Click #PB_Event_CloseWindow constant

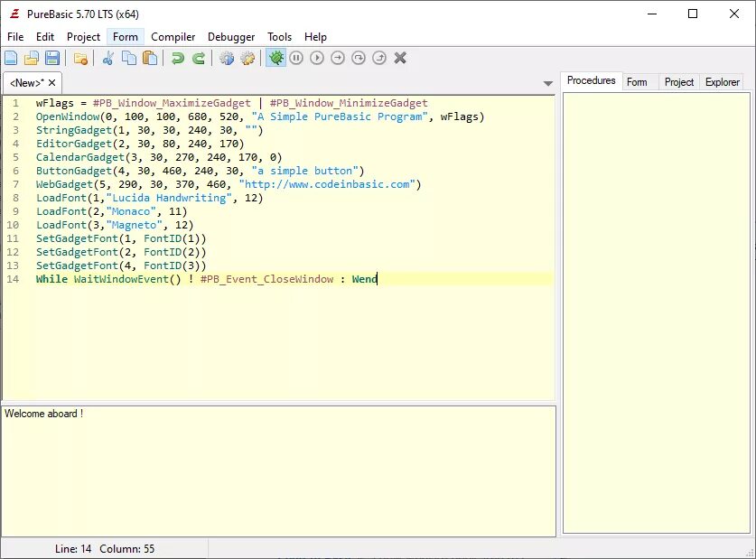point(266,279)
